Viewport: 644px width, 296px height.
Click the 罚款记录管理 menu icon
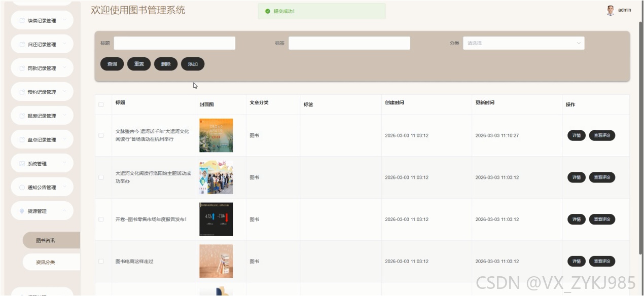(22, 68)
